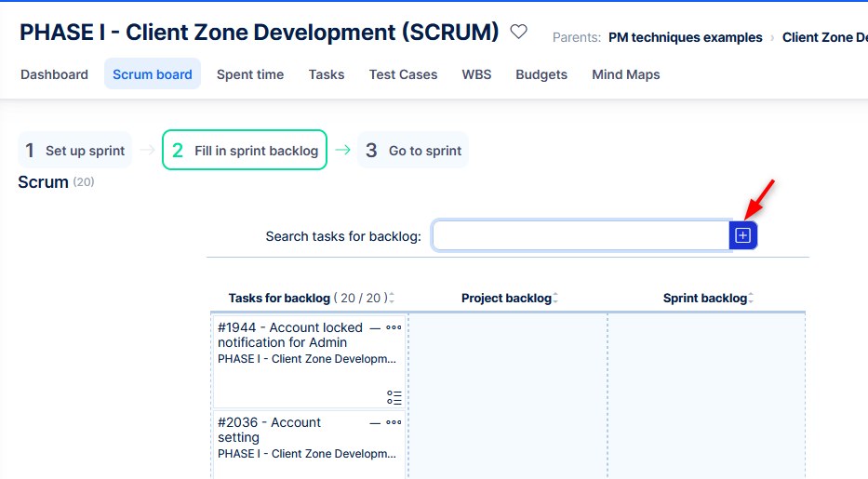This screenshot has height=479, width=868.
Task: Toggle sort arrows on Project backlog column
Action: click(555, 299)
